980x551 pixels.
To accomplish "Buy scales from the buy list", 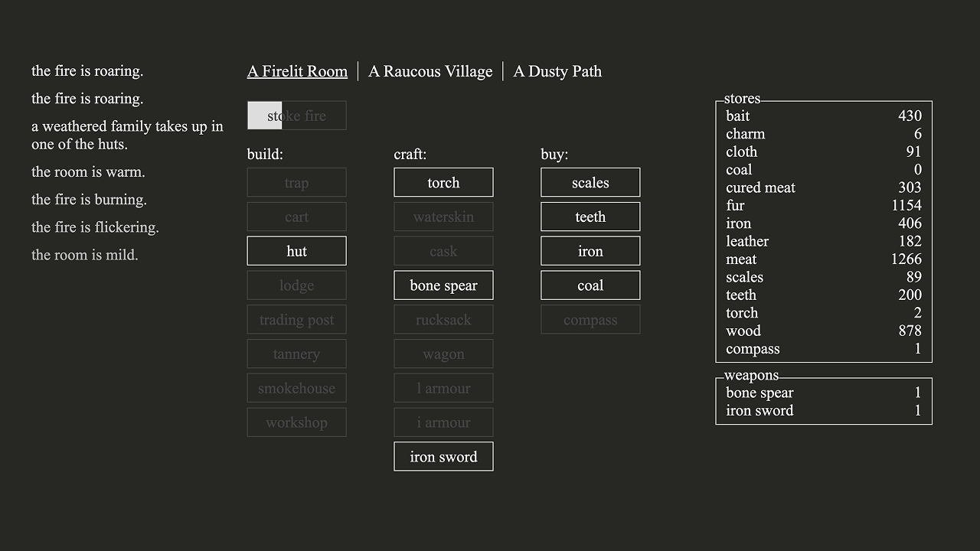I will [590, 182].
